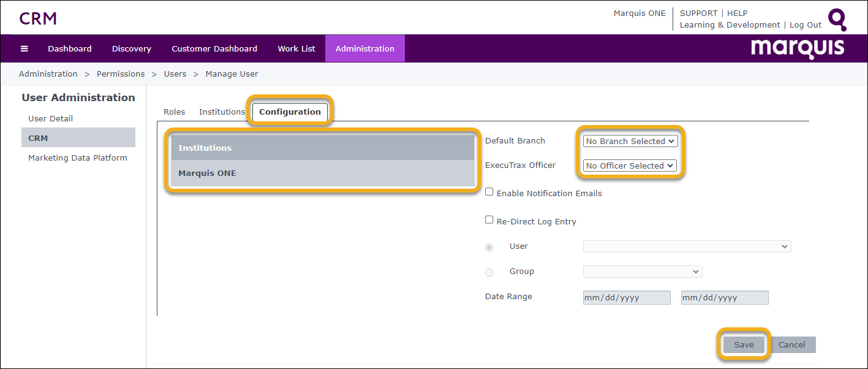This screenshot has height=369, width=868.
Task: Click the start Date Range field
Action: pyautogui.click(x=627, y=298)
